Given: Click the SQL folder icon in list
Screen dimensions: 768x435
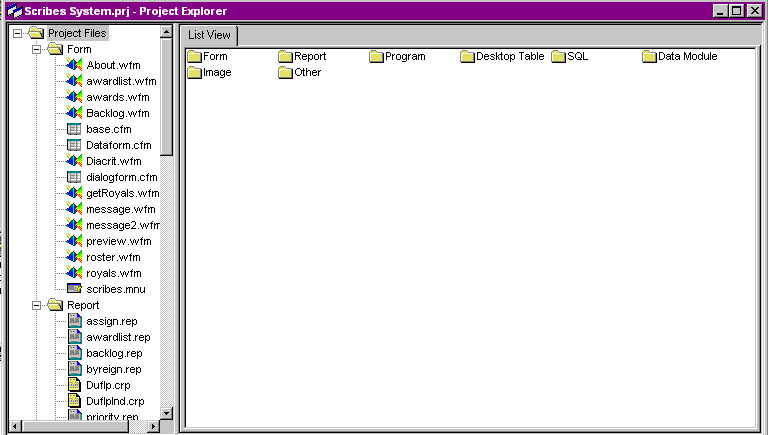Looking at the screenshot, I should point(558,57).
